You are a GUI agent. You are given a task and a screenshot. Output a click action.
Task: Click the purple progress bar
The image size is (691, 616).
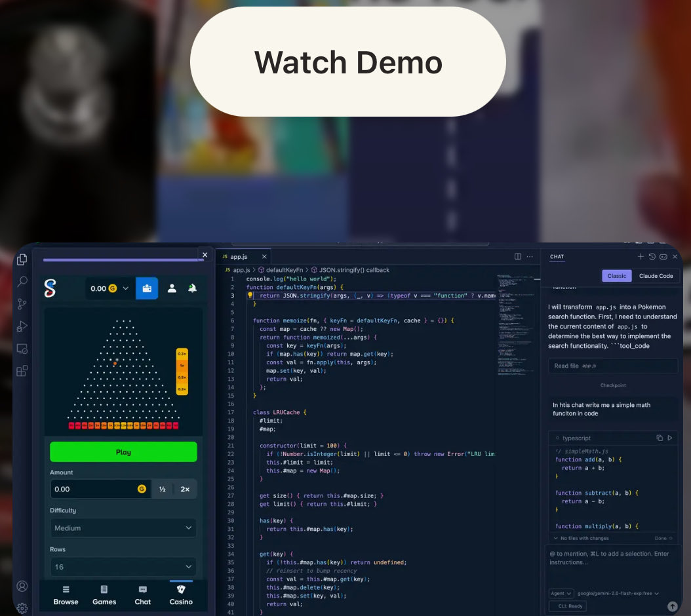coord(123,260)
